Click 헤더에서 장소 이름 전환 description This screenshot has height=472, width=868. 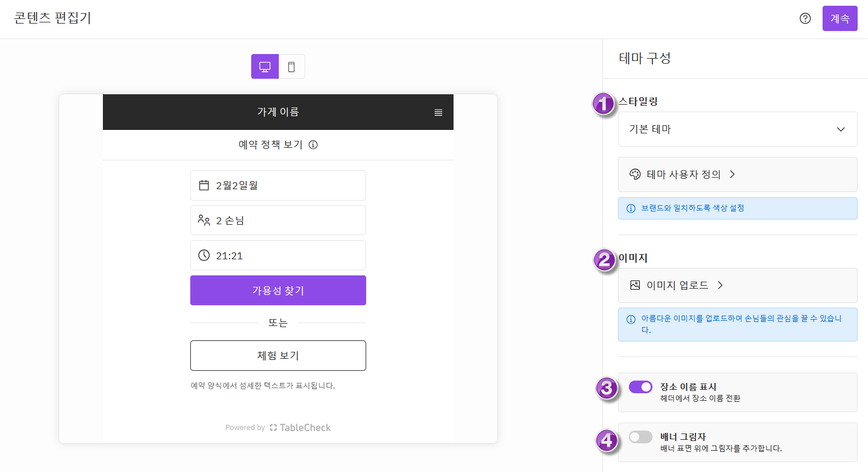pyautogui.click(x=700, y=398)
